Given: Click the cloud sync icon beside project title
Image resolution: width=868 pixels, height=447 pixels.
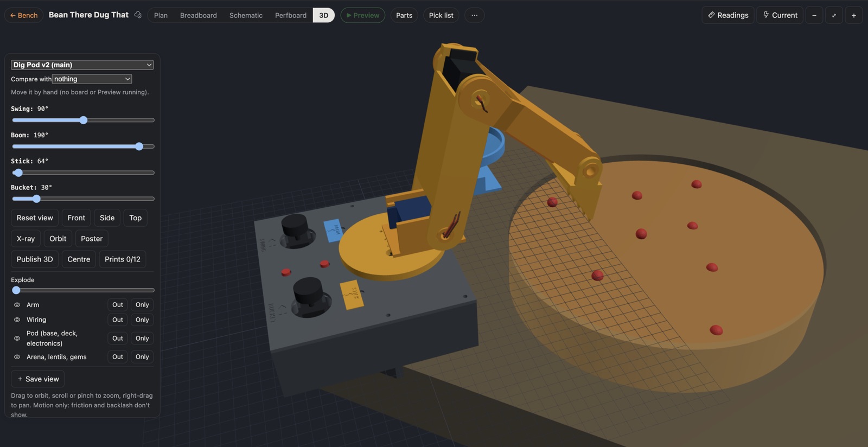Looking at the screenshot, I should [x=138, y=15].
